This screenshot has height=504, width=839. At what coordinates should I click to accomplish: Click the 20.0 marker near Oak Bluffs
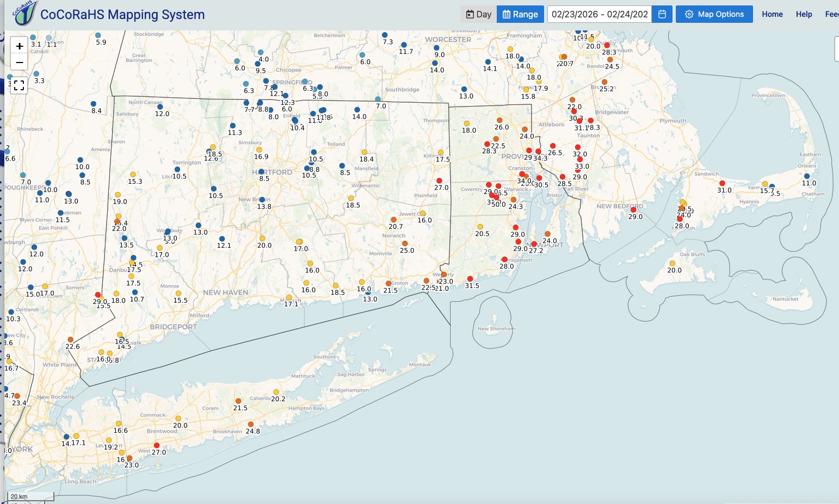click(672, 264)
